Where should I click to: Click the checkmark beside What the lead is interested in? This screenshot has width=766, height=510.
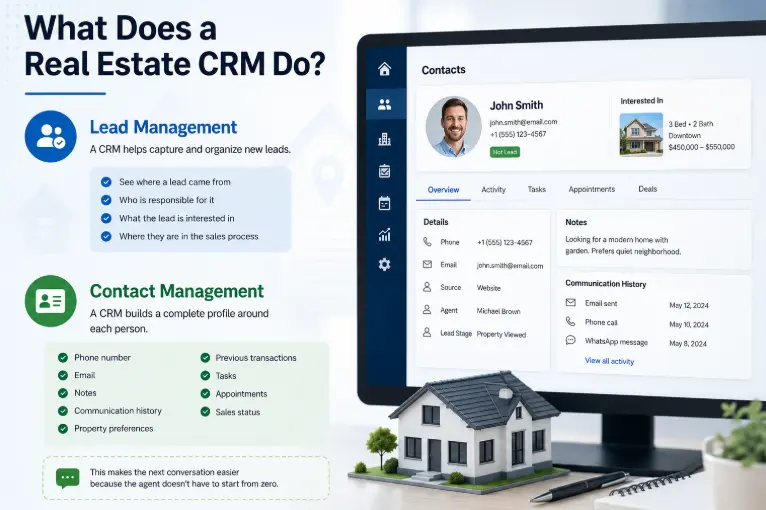pos(106,218)
